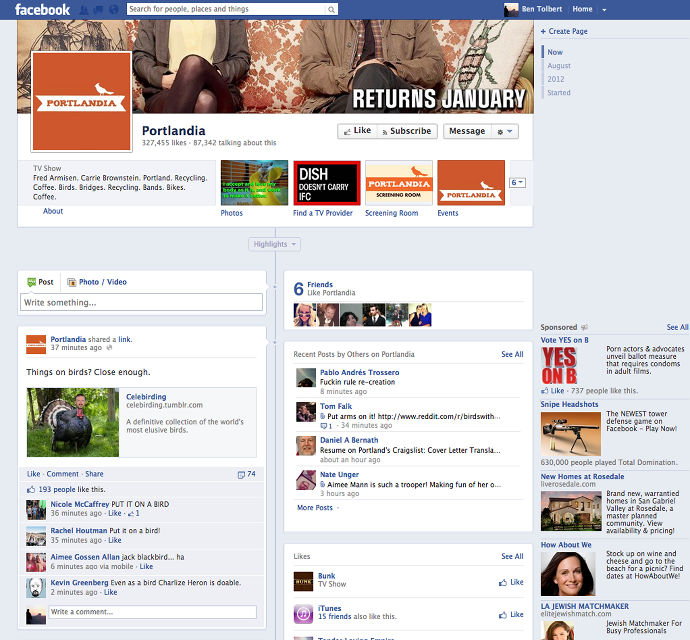Go to Home in the top bar
This screenshot has width=690, height=640.
coord(582,9)
